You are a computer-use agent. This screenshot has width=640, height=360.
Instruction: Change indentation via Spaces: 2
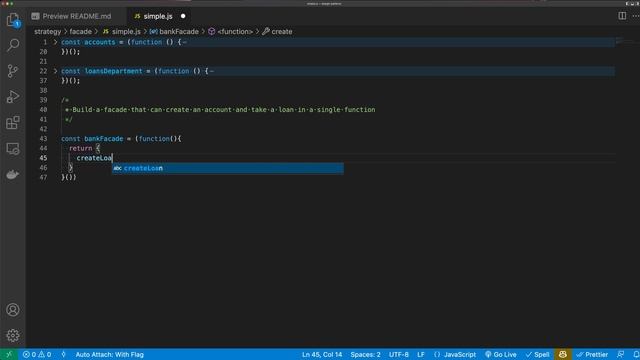(365, 354)
